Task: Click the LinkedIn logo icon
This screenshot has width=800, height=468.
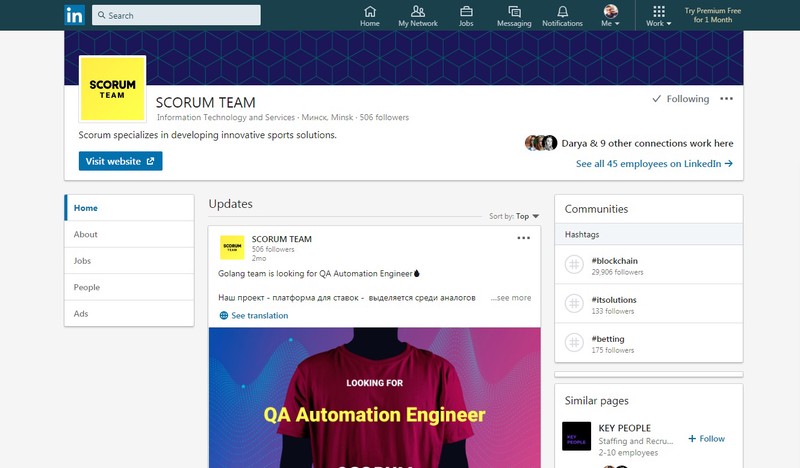Action: (x=74, y=15)
